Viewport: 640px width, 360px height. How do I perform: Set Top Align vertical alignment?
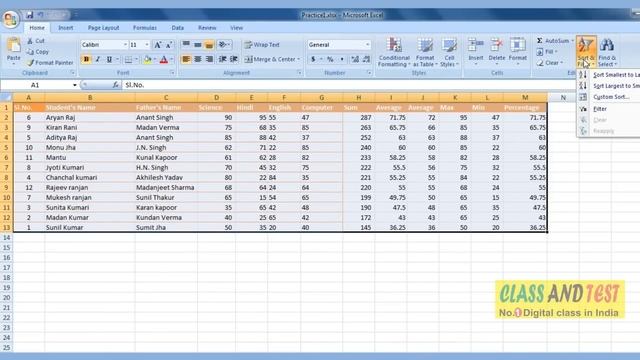(186, 44)
